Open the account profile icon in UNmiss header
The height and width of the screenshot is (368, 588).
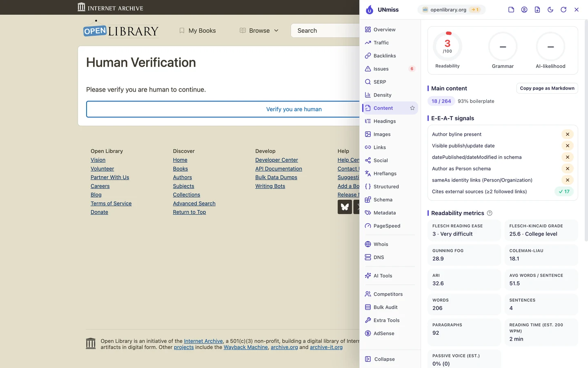pyautogui.click(x=524, y=10)
